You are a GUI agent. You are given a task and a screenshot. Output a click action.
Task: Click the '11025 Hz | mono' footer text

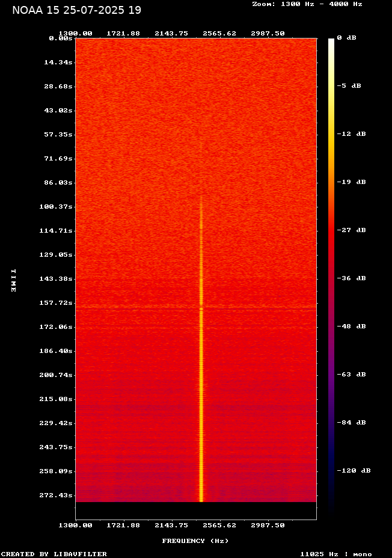tap(336, 554)
